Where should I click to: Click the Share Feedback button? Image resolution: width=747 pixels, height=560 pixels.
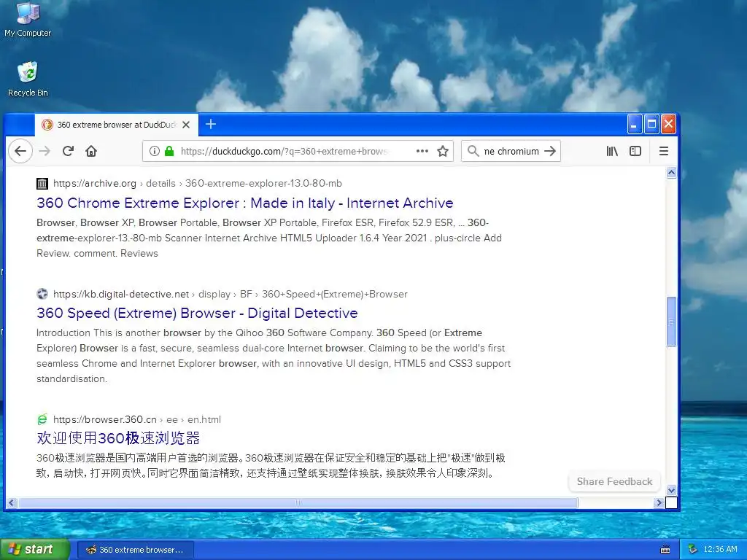(614, 481)
